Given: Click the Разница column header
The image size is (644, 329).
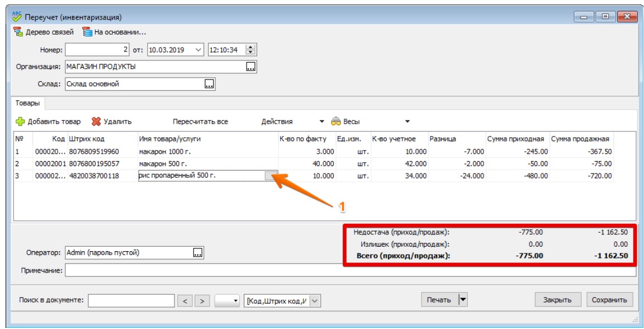Looking at the screenshot, I should click(457, 139).
